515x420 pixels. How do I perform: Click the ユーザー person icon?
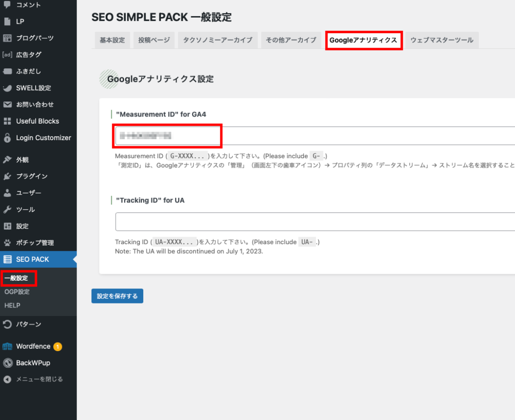[7, 193]
